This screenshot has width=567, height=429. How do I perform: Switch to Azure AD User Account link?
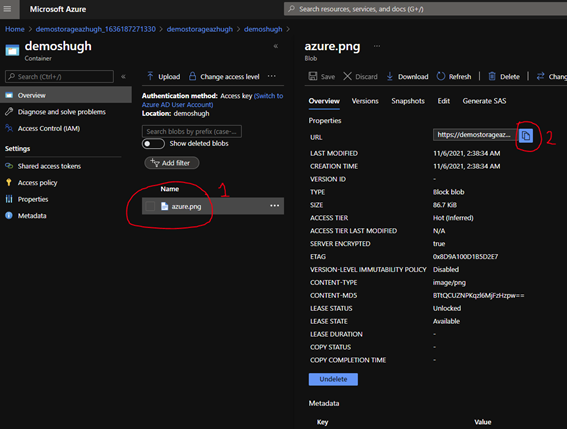[212, 100]
